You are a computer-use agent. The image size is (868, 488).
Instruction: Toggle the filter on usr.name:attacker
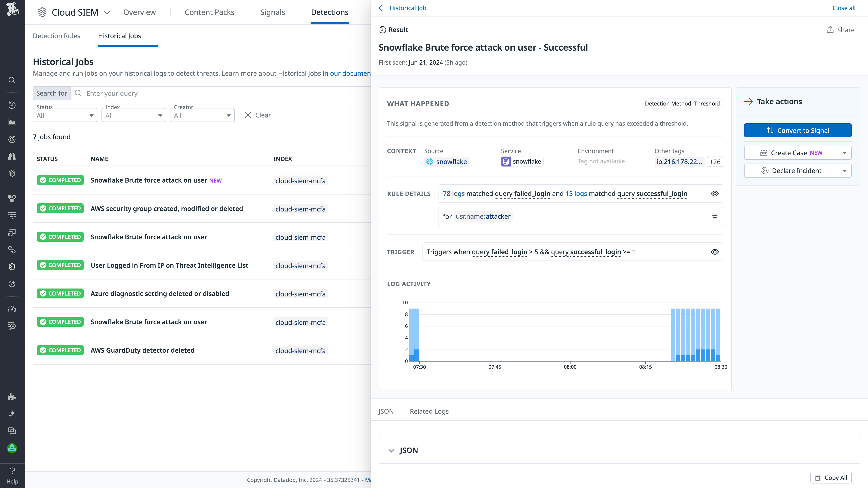(715, 216)
